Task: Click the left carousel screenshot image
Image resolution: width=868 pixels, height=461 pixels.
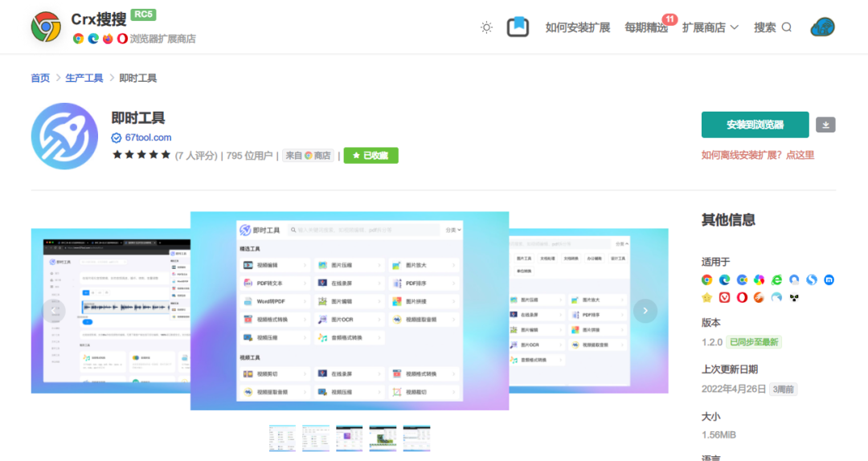Action: tap(111, 311)
